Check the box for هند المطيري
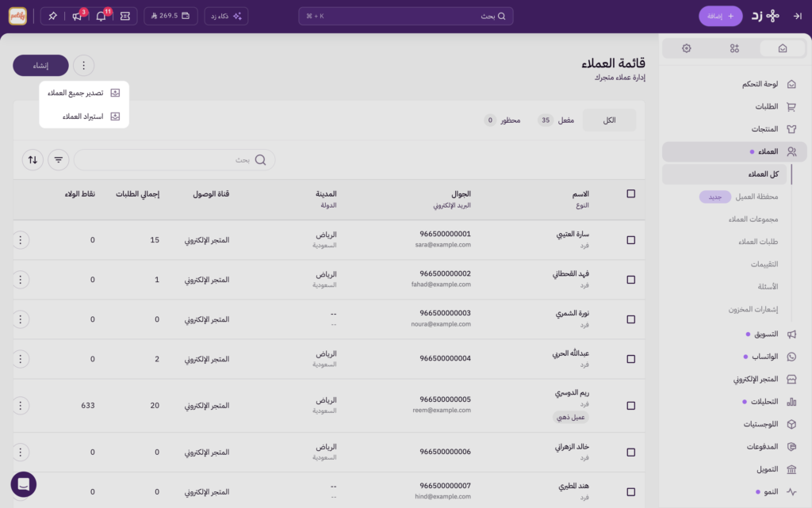Image resolution: width=812 pixels, height=508 pixels. pos(630,492)
